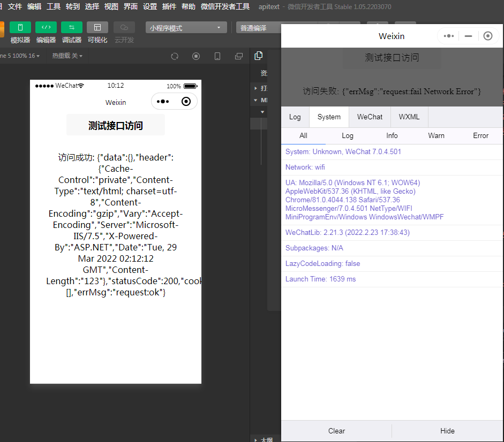Switch to the WXML tab in vConsole
Viewport: 504px width, 442px height.
[x=409, y=117]
